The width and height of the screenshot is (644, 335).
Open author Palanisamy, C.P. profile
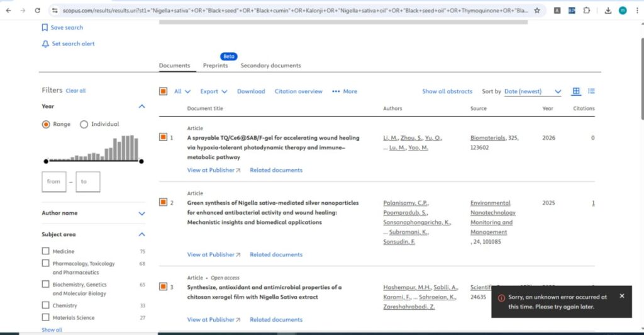coord(406,203)
